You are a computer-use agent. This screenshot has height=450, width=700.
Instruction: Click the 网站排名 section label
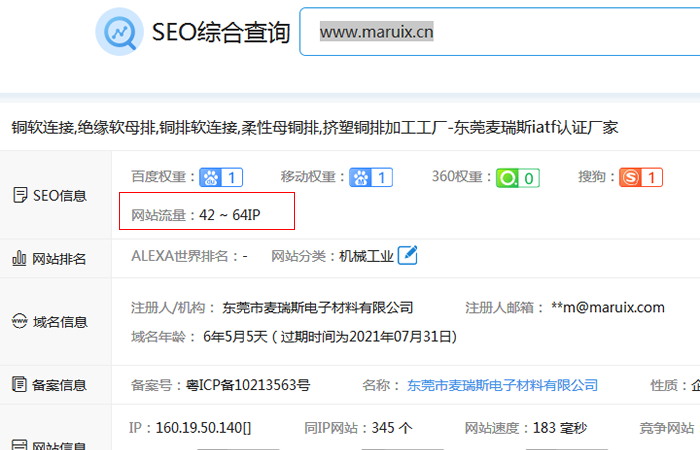[59, 259]
